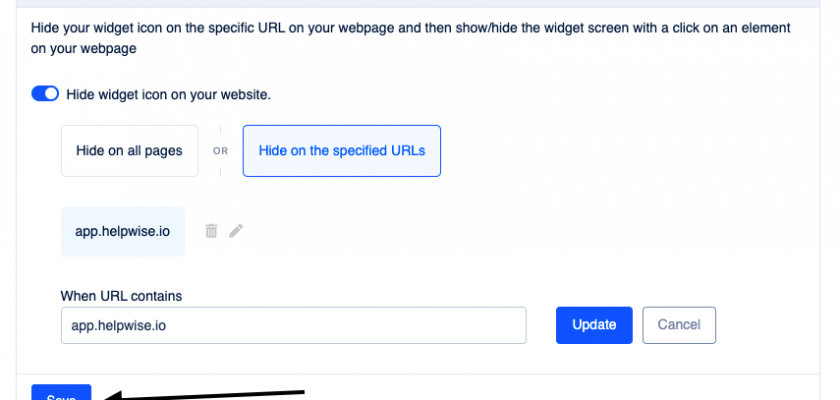The width and height of the screenshot is (840, 400).
Task: Choose Hide on the specified URLs
Action: pyautogui.click(x=341, y=151)
